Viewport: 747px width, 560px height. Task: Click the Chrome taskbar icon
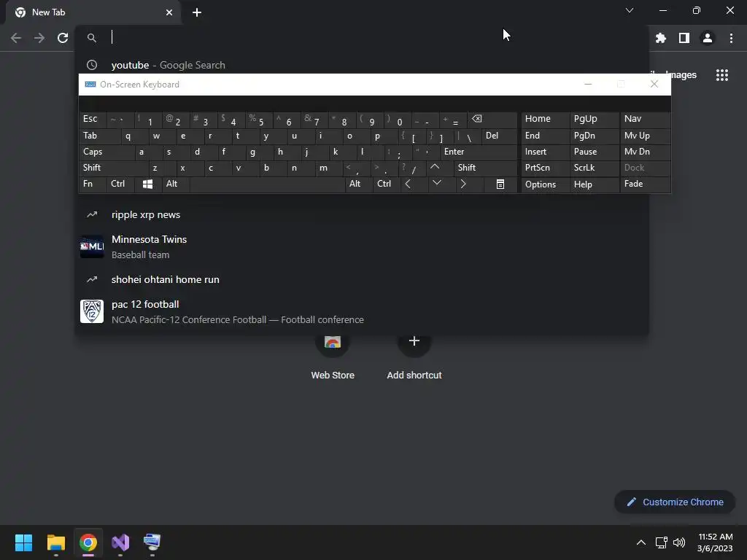pyautogui.click(x=88, y=542)
